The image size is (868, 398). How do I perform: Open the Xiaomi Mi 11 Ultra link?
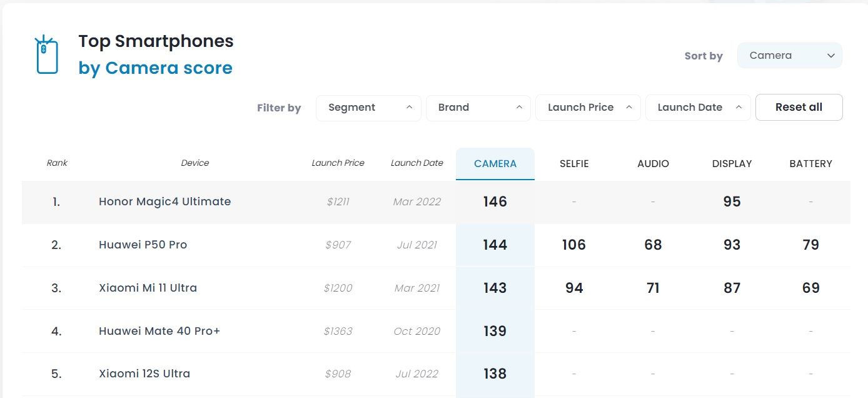tap(148, 288)
